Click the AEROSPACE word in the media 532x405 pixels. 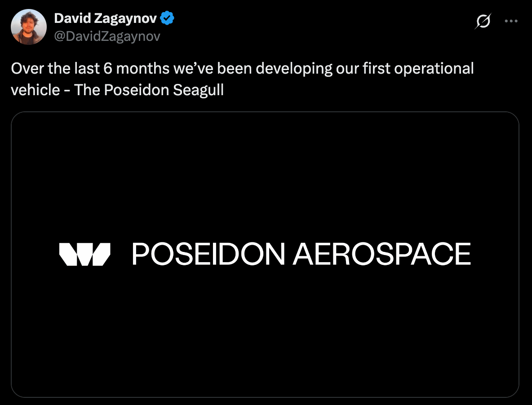pyautogui.click(x=382, y=254)
